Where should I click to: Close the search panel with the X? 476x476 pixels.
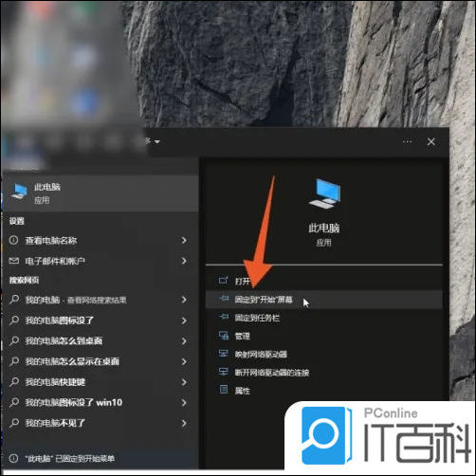coord(431,141)
